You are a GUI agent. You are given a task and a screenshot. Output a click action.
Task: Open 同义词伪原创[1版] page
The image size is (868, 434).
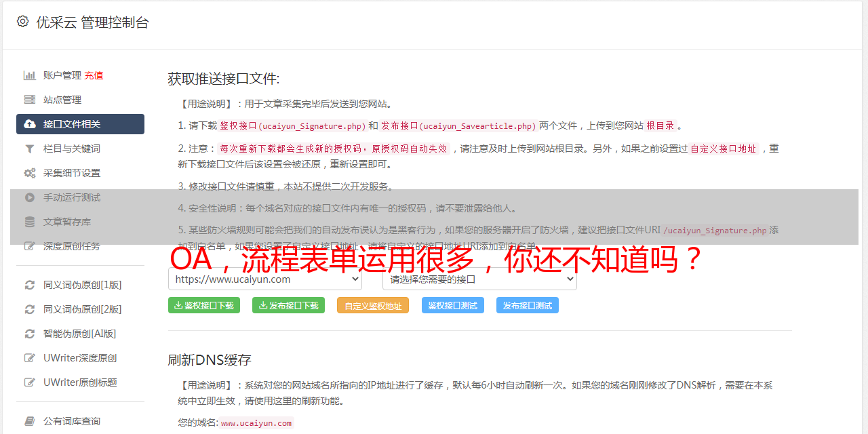coord(83,285)
